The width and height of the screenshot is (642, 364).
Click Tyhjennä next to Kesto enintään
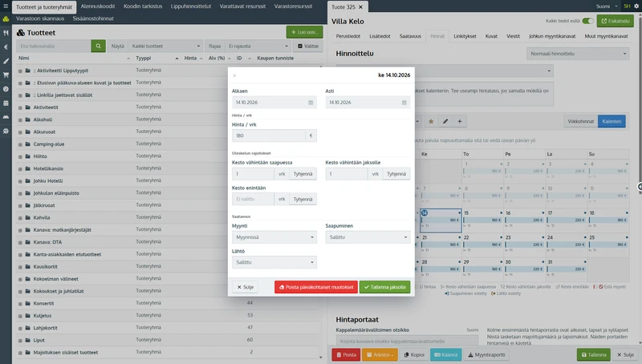(303, 199)
